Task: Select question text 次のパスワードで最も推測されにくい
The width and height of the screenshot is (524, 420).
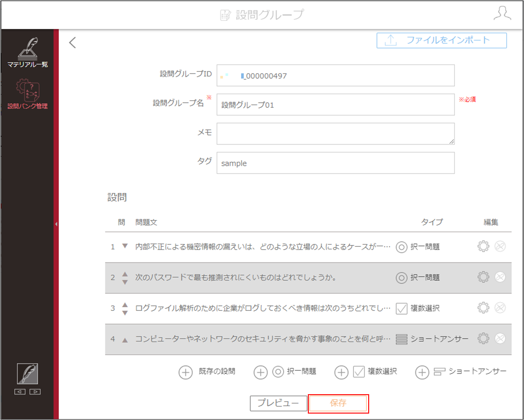Action: point(236,277)
